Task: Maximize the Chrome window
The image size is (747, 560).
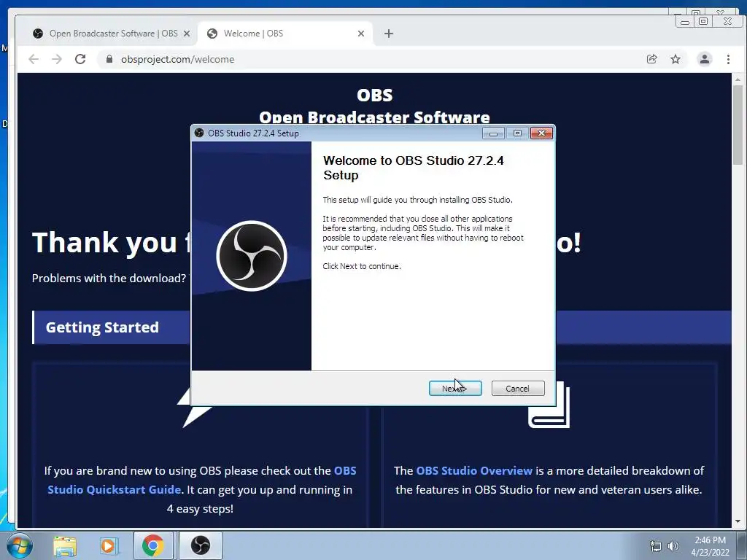Action: point(703,21)
